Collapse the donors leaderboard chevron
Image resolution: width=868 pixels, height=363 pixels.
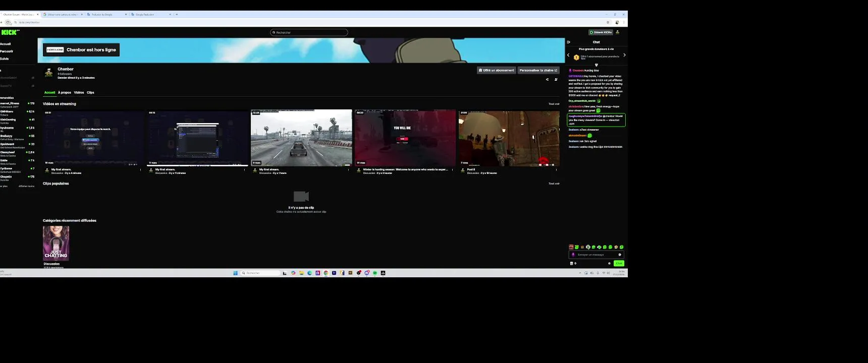click(x=596, y=65)
